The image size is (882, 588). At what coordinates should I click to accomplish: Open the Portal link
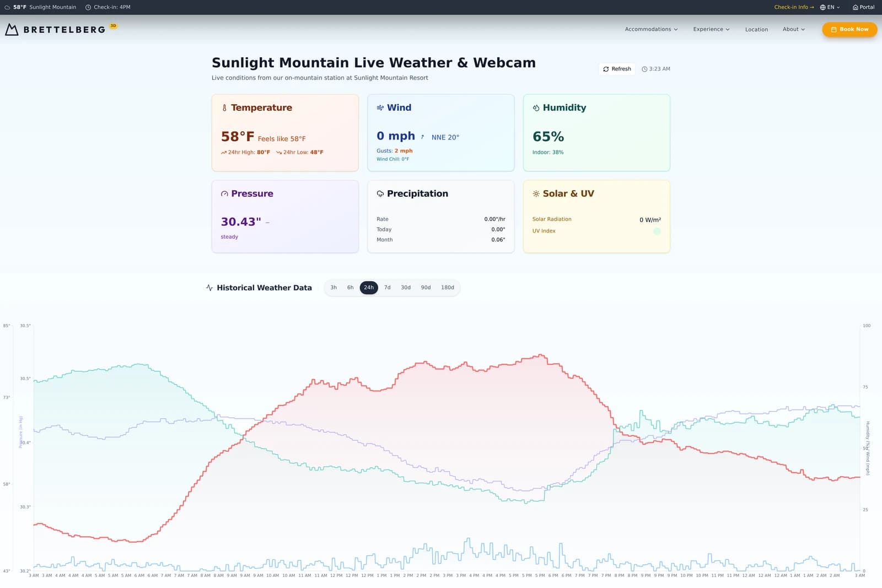(x=863, y=7)
